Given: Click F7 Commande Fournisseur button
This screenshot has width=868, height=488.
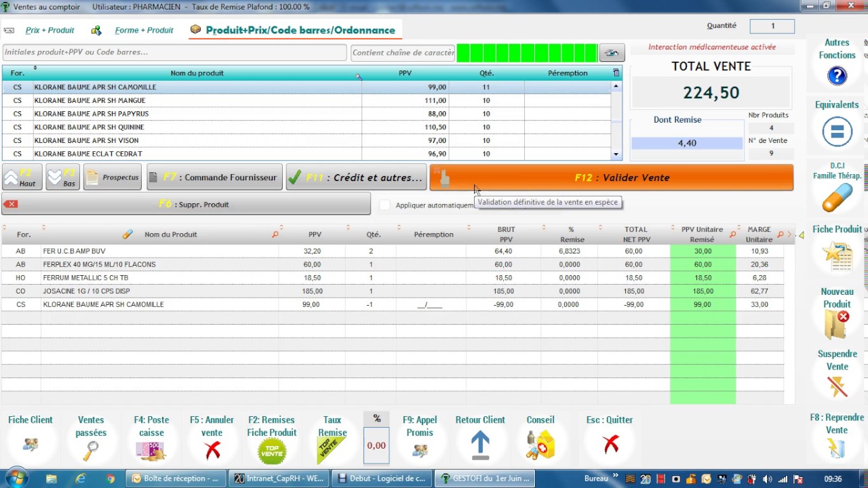Looking at the screenshot, I should coord(214,178).
